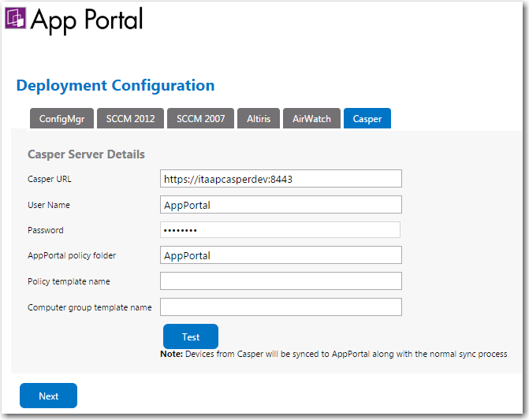Go to the Altiris tab
The height and width of the screenshot is (420, 529).
pyautogui.click(x=259, y=119)
